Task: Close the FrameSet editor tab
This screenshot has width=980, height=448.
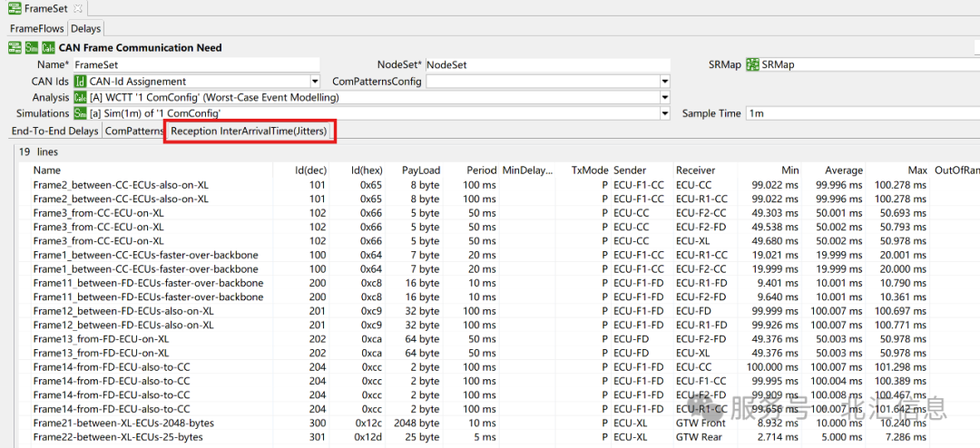Action: coord(77,9)
